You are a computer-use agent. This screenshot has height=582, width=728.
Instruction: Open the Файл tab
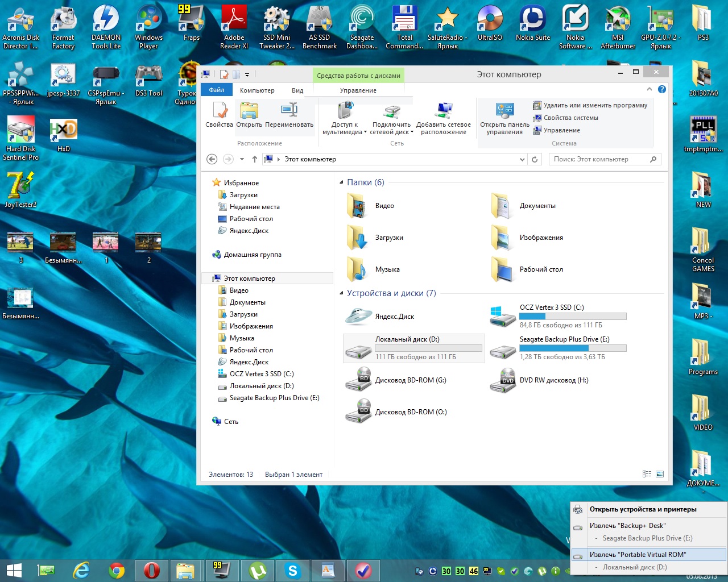point(216,90)
